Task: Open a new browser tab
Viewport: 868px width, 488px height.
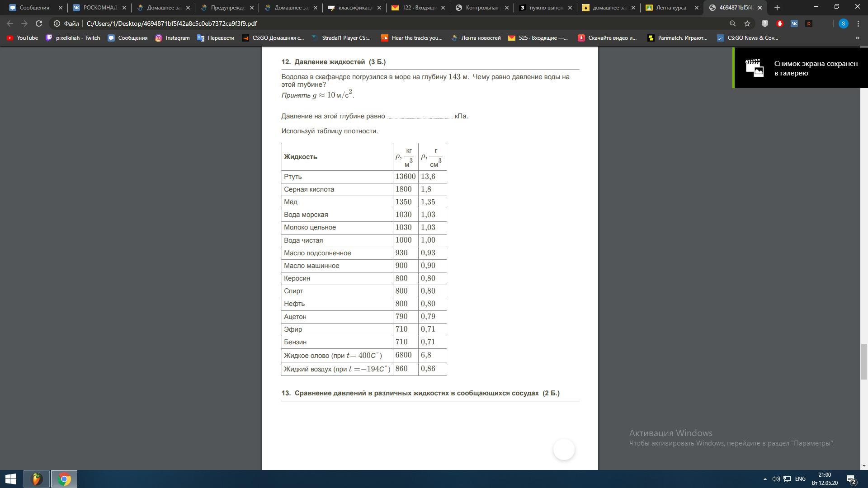Action: pyautogui.click(x=777, y=8)
